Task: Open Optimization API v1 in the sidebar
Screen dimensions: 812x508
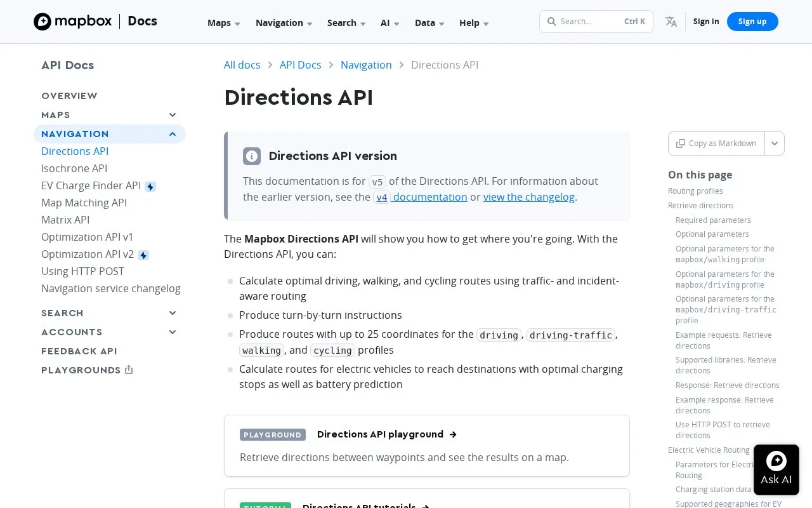Action: pyautogui.click(x=88, y=237)
